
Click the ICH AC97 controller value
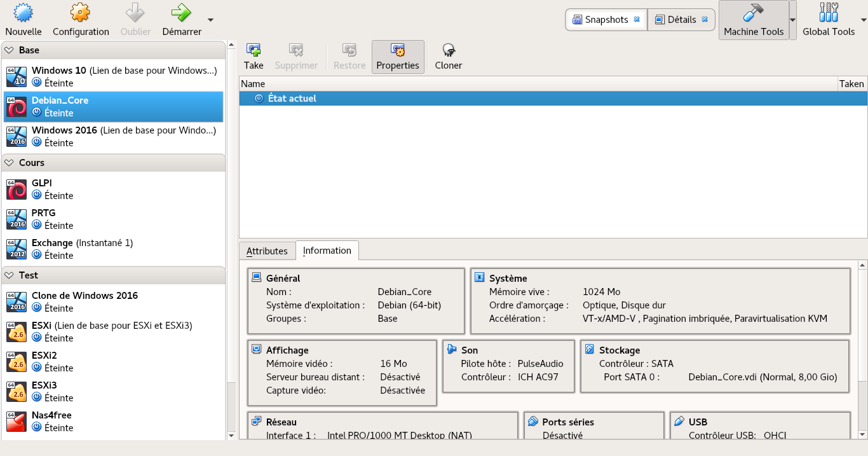tap(538, 377)
